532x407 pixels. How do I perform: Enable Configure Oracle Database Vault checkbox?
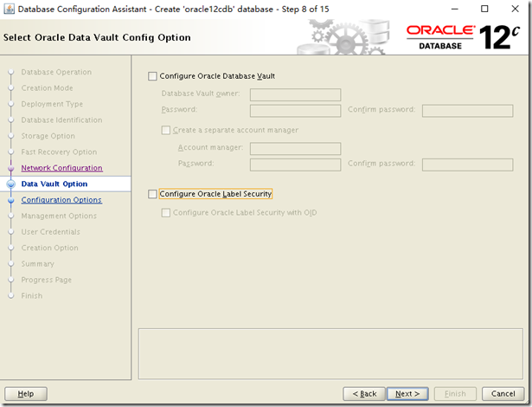click(x=152, y=76)
